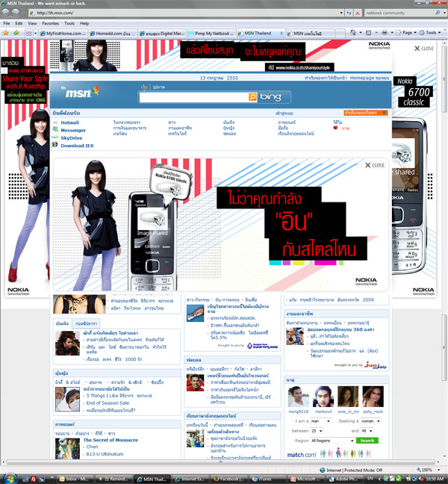Close the Nokia wallpaper ad at top right

point(424,49)
